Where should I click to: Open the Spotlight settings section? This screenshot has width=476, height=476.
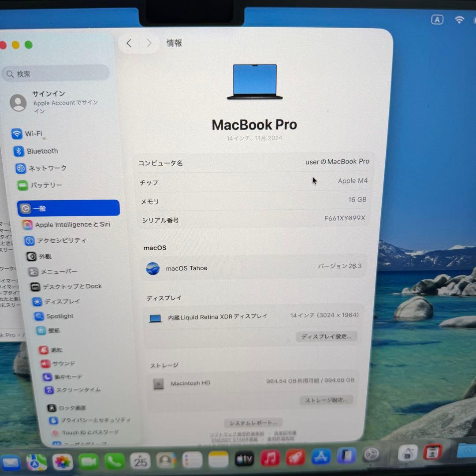tap(59, 316)
